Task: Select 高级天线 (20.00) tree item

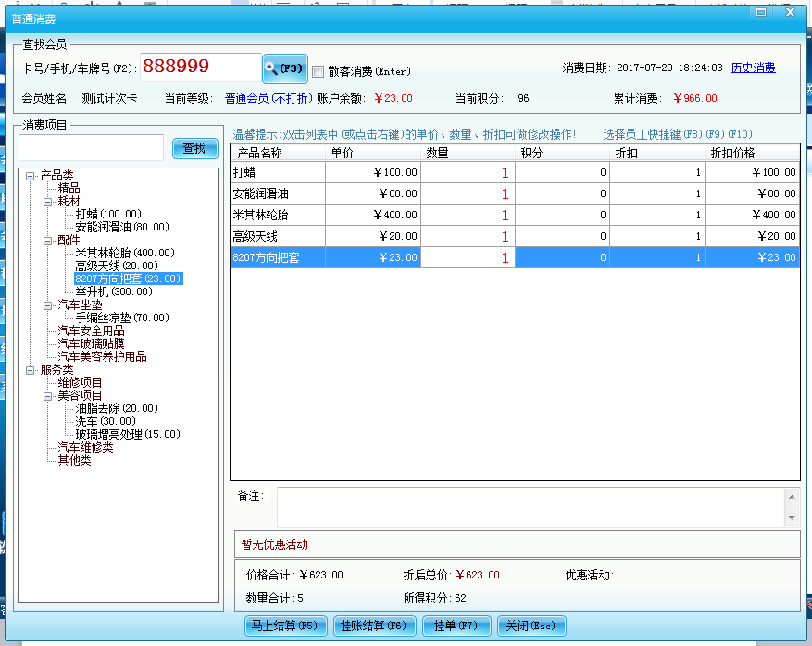Action: point(117,266)
